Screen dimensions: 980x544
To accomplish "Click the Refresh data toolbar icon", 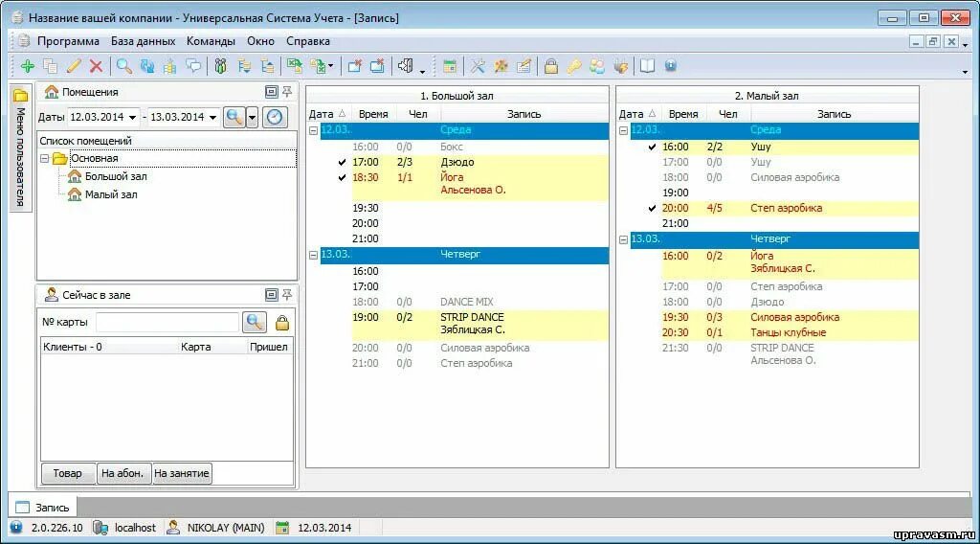I will [x=147, y=66].
